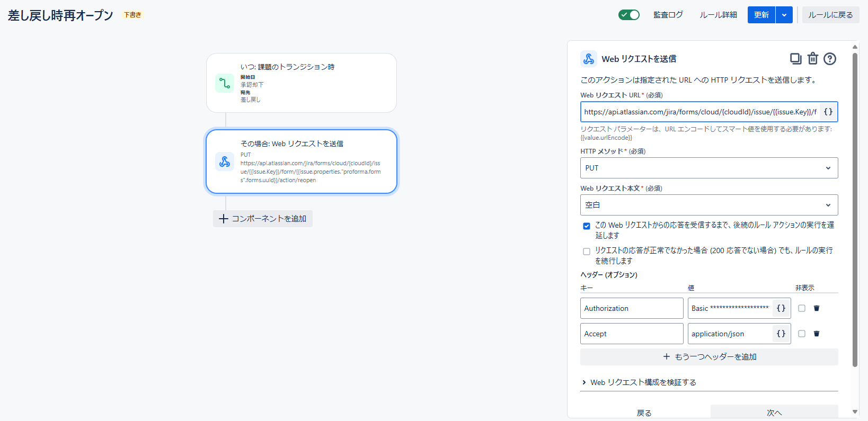Click the rule title 差し戻し時再オープン
Image resolution: width=868 pixels, height=421 pixels.
60,15
